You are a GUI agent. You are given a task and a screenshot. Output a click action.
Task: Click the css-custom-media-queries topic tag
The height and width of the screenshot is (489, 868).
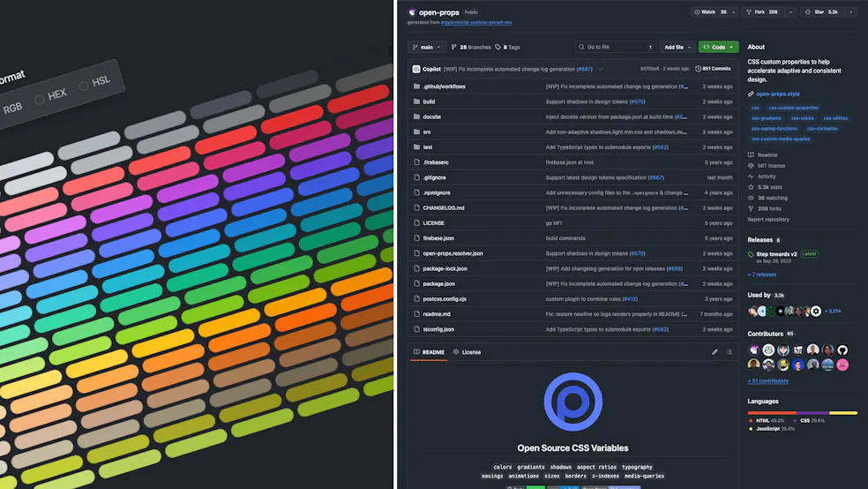pos(781,139)
